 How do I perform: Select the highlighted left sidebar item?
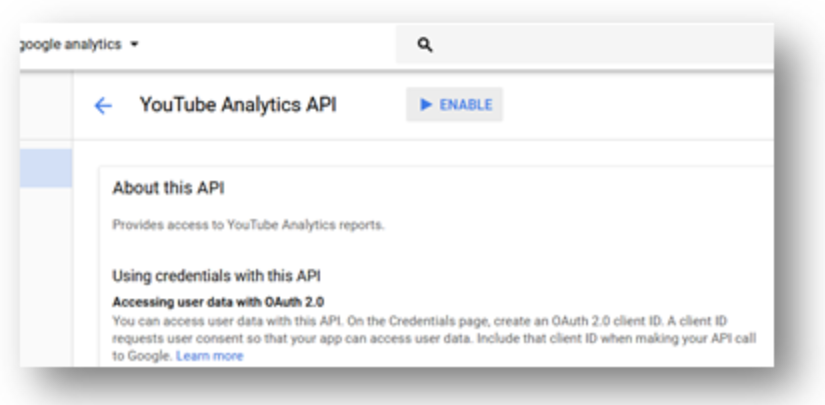tap(46, 168)
